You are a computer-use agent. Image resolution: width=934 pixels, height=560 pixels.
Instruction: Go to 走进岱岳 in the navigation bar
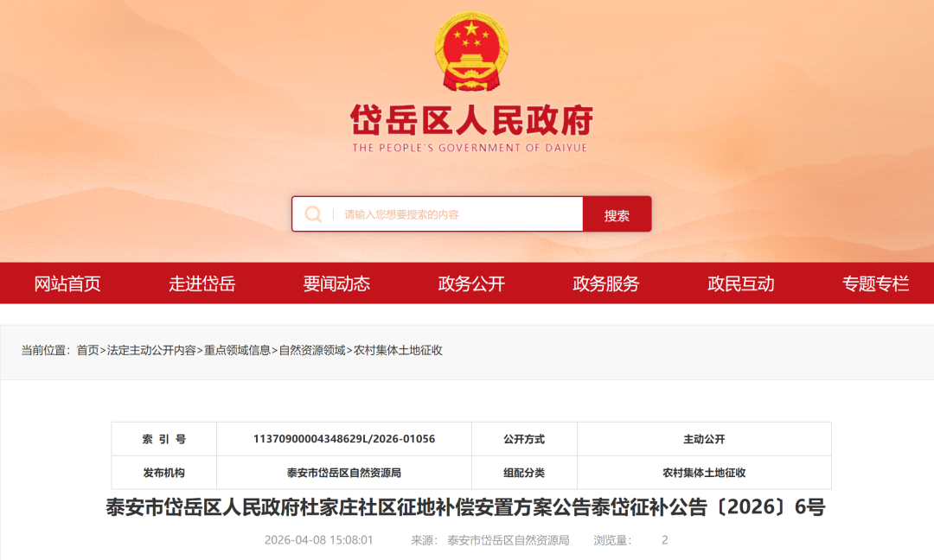(x=202, y=283)
